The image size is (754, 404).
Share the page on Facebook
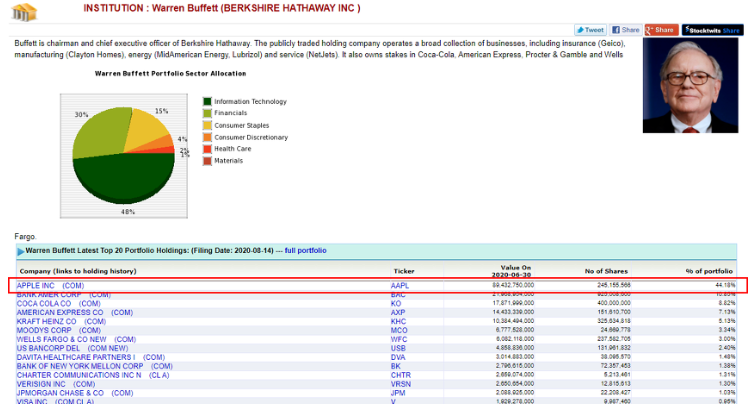(x=626, y=30)
